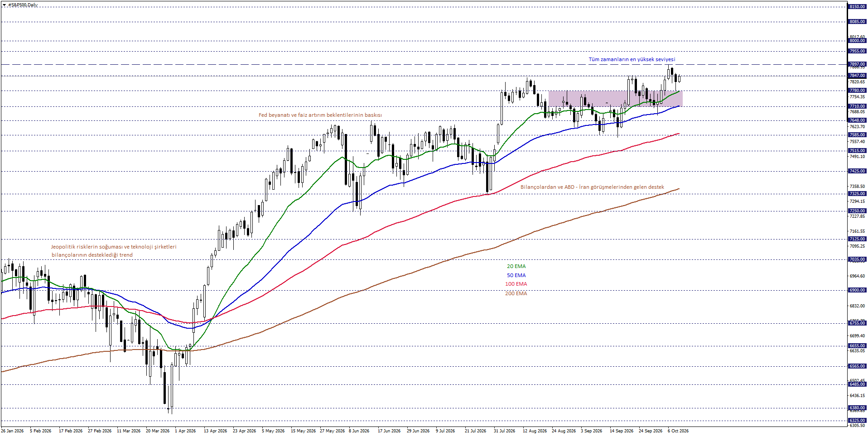The image size is (868, 436).
Task: Click the red 100 EMA legend label
Action: [x=516, y=284]
